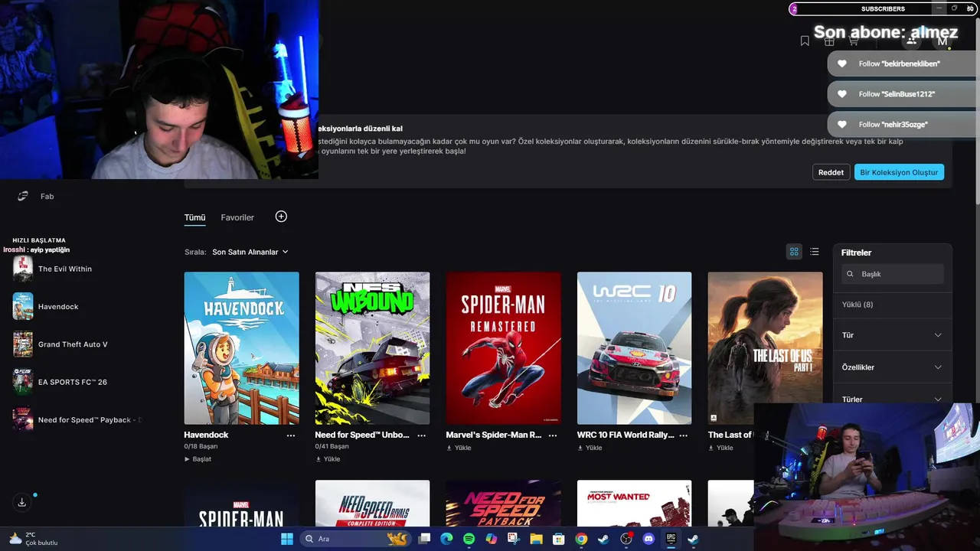The height and width of the screenshot is (551, 980).
Task: Open the downloads icon in sidebar
Action: [x=22, y=502]
